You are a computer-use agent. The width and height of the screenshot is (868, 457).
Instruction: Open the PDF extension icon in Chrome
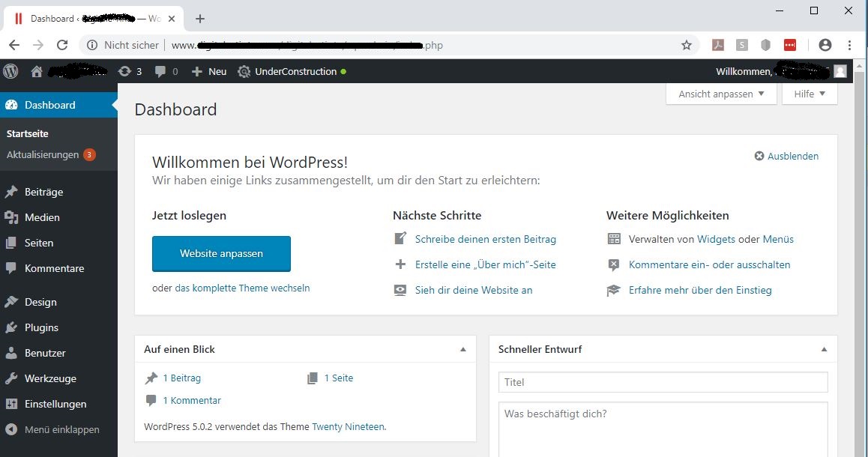(717, 45)
